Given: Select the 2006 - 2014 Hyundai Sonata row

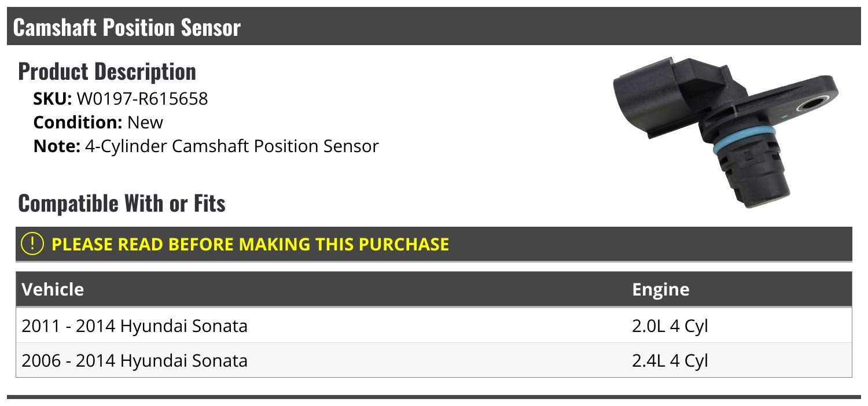Looking at the screenshot, I should pyautogui.click(x=134, y=361).
